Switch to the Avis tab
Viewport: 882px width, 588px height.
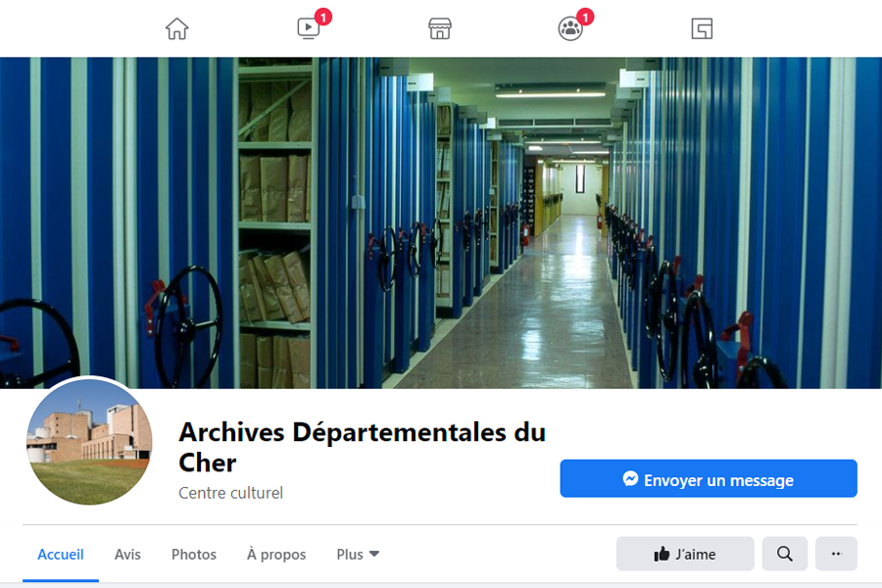point(127,555)
